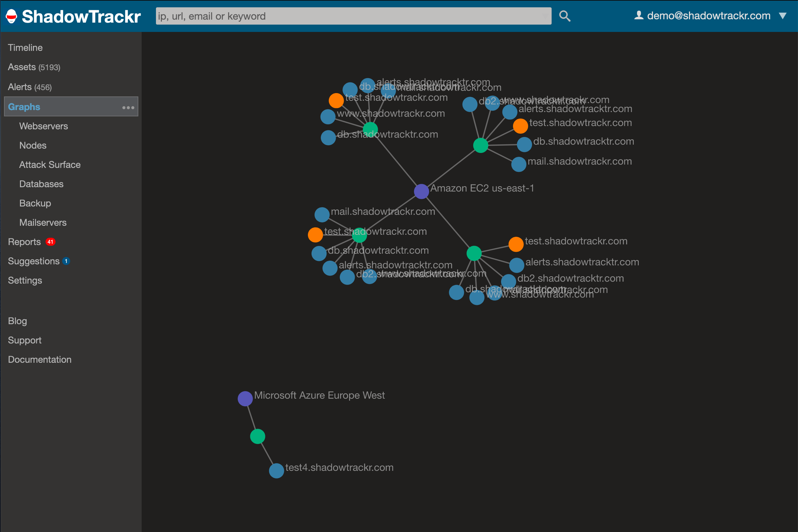Screen dimensions: 798x532
Task: Open the Graphs options via the ellipsis icon
Action: click(128, 107)
